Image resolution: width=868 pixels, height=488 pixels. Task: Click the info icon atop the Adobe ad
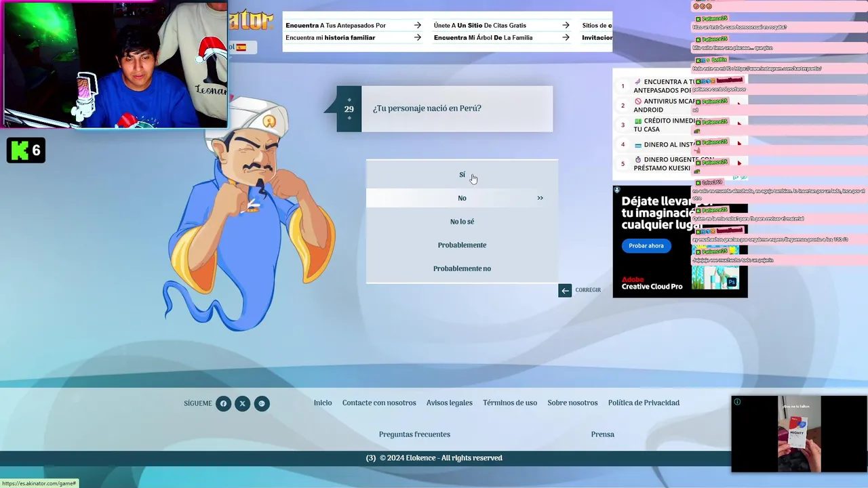coord(616,190)
